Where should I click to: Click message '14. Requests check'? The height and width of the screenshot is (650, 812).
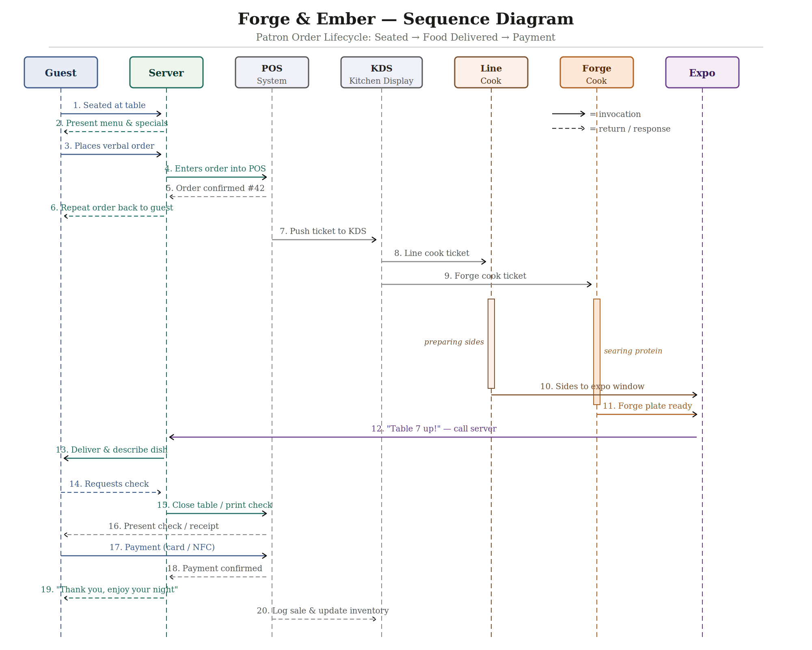coord(109,484)
